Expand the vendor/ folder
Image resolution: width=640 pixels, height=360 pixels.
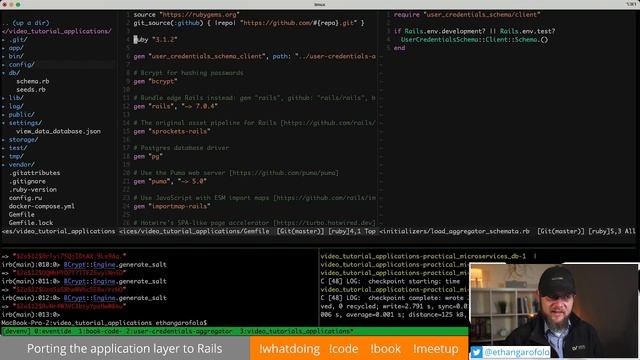22,164
